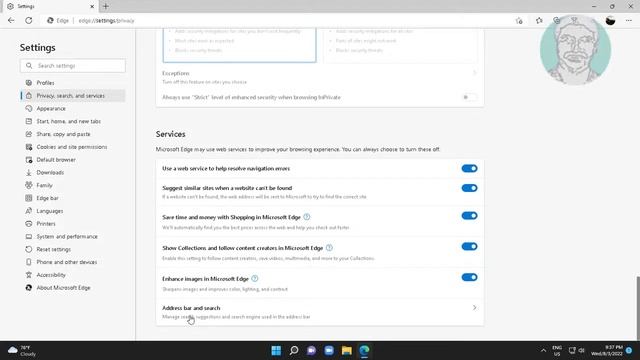Viewport: 640px width, 360px height.
Task: Click the Edge bar icon in the sidebar
Action: coord(29,198)
